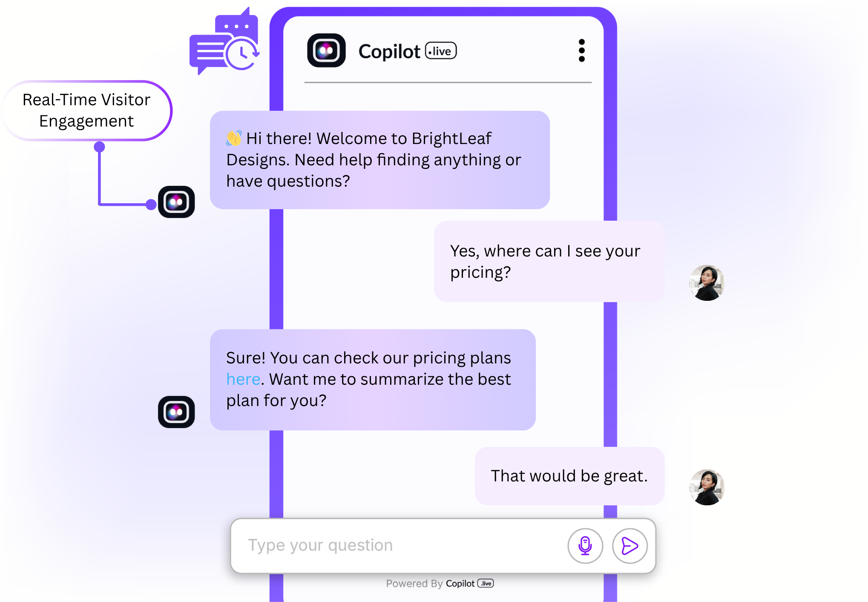Click user avatar next to pricing question
The width and height of the screenshot is (868, 602).
pyautogui.click(x=707, y=283)
